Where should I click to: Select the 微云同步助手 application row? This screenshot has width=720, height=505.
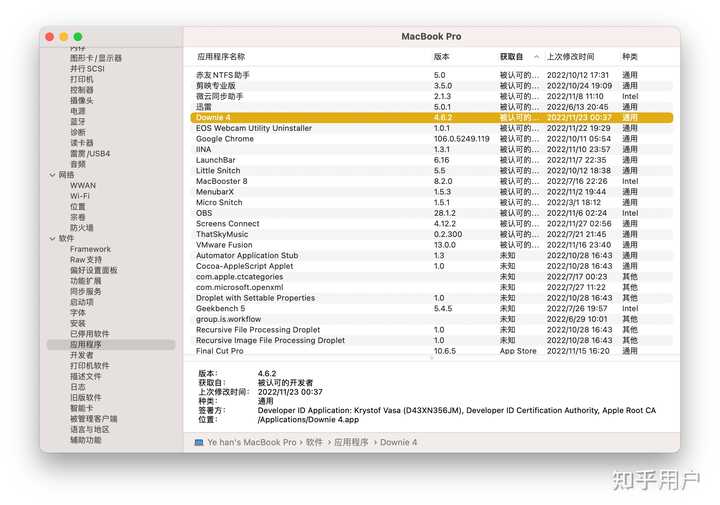pos(432,96)
